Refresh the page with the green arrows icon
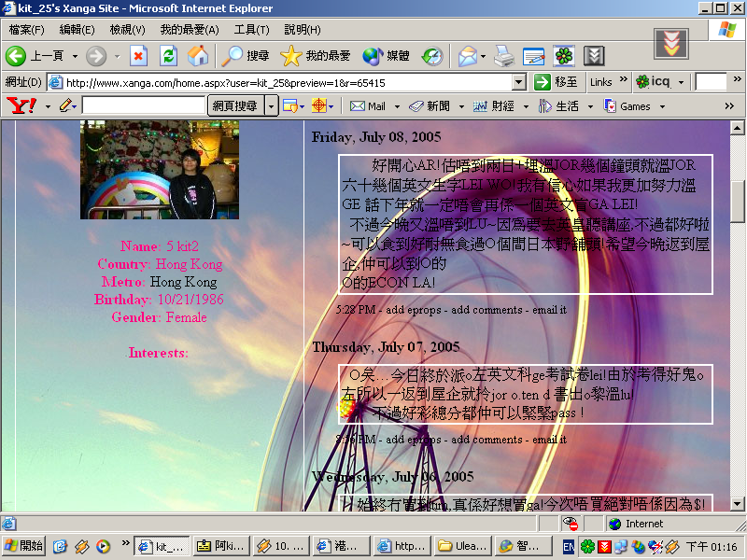The image size is (747, 560). pos(168,56)
